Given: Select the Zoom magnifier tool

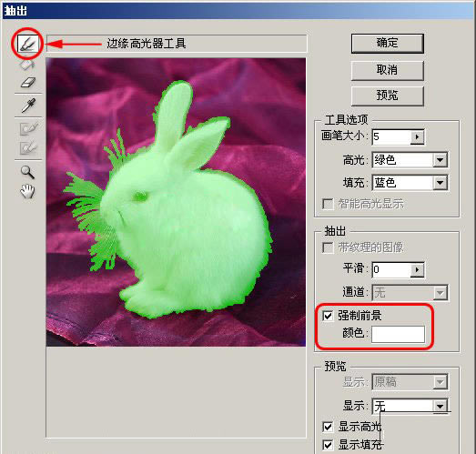Looking at the screenshot, I should coord(27,172).
